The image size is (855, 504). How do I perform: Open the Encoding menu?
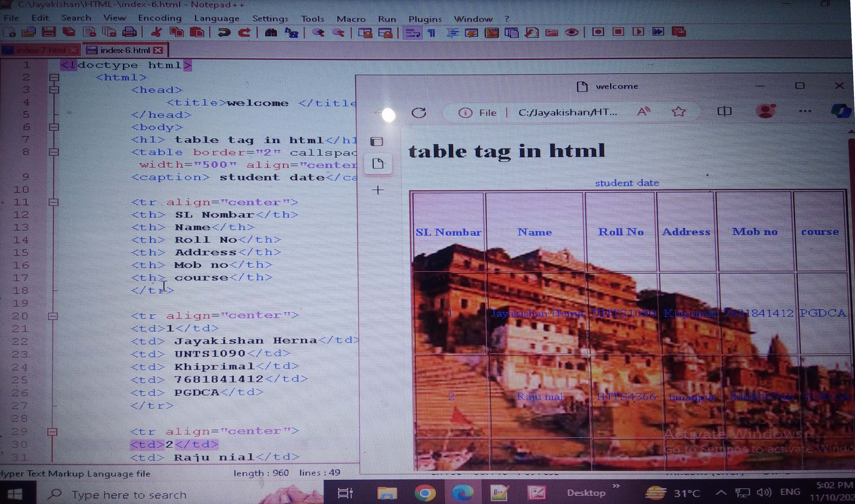click(x=159, y=18)
